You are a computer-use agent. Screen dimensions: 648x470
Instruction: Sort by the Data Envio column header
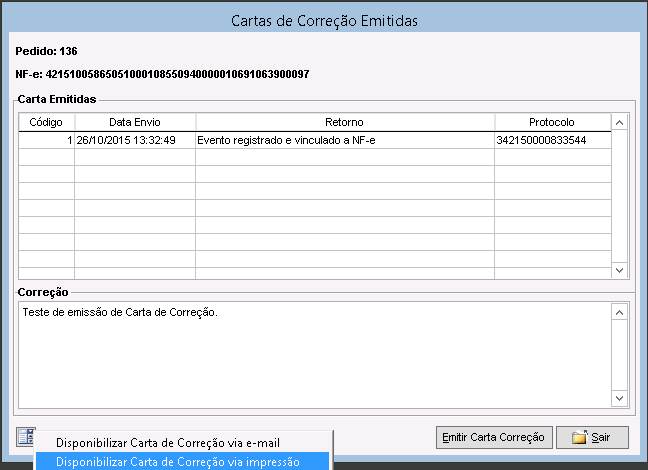pyautogui.click(x=135, y=122)
